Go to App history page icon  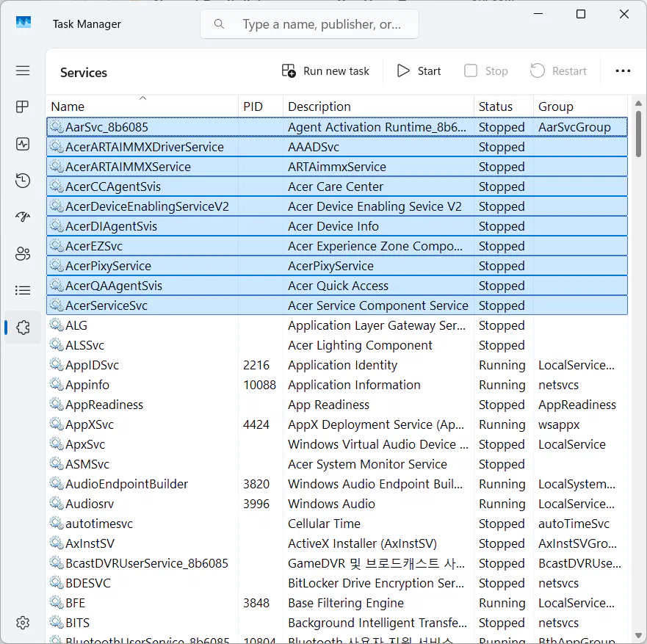coord(23,181)
